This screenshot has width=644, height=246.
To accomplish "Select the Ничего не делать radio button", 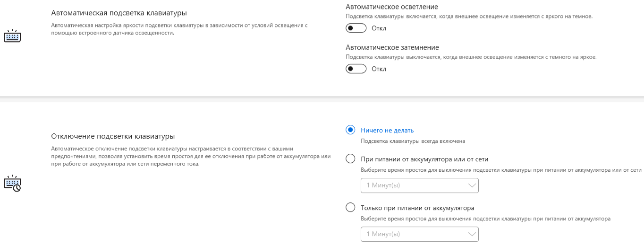I will tap(350, 130).
